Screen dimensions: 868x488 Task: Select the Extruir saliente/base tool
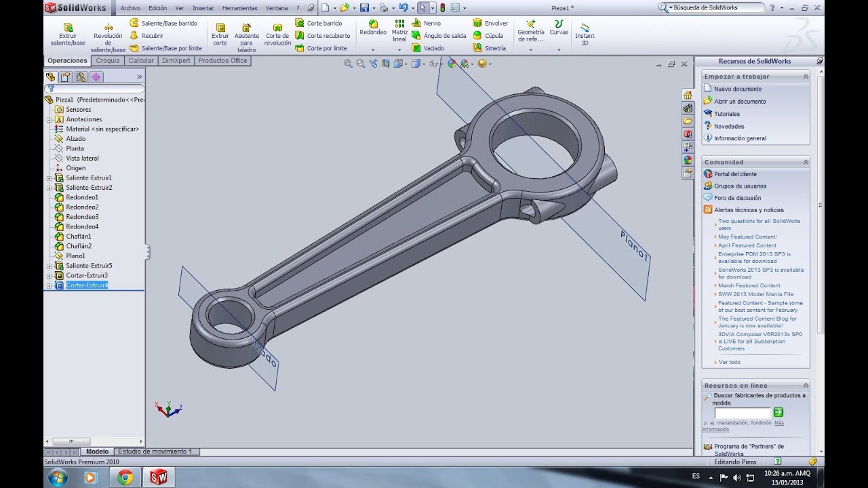[68, 35]
